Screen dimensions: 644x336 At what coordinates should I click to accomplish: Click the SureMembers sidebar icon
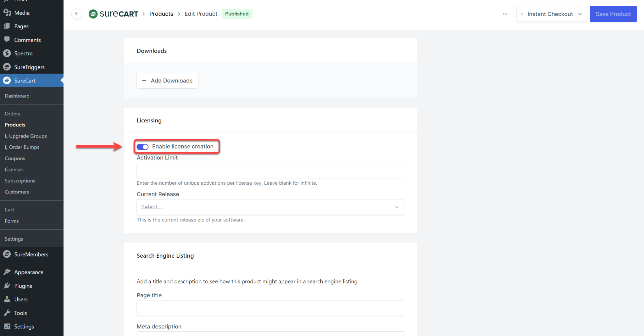pyautogui.click(x=7, y=254)
